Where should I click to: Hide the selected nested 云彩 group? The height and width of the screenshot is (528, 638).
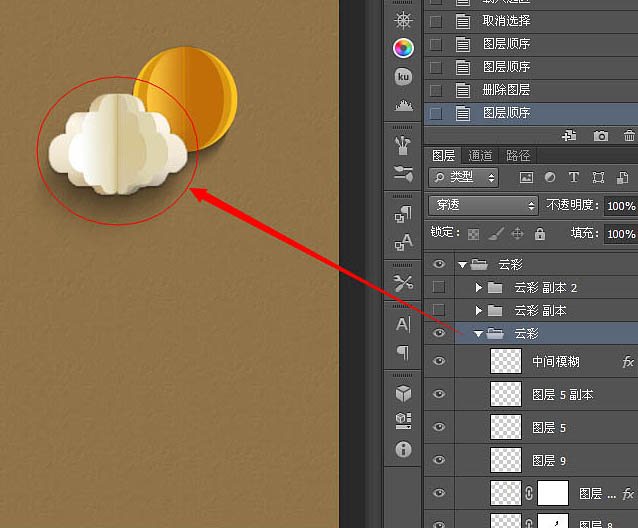point(439,333)
